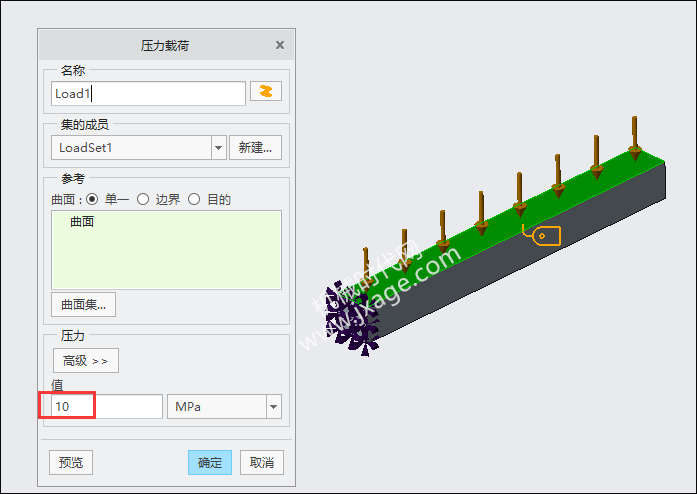Confirm with the 确定 button
697x494 pixels.
[210, 462]
